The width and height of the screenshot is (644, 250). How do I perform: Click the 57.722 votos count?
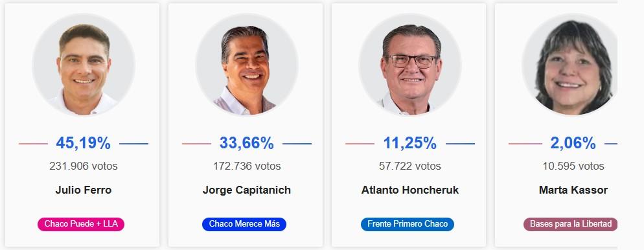410,166
